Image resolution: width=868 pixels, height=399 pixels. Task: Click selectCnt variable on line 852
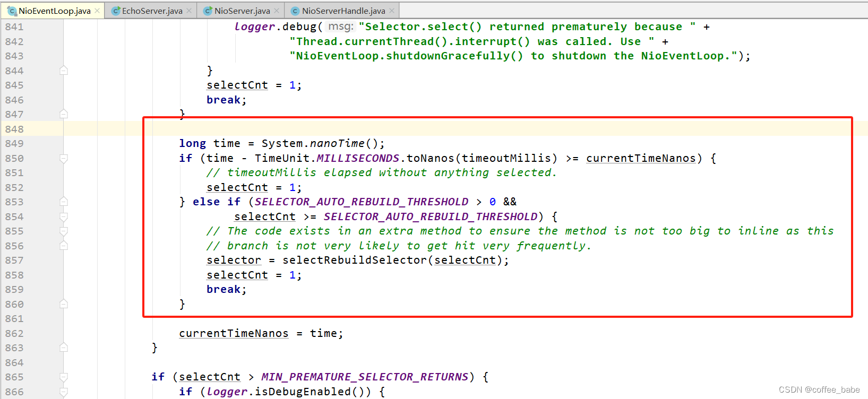[x=237, y=187]
